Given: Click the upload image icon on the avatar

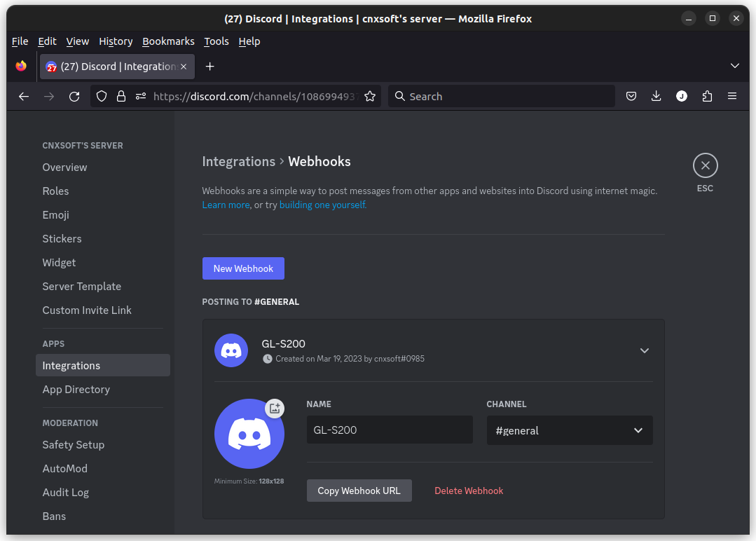Looking at the screenshot, I should 275,409.
